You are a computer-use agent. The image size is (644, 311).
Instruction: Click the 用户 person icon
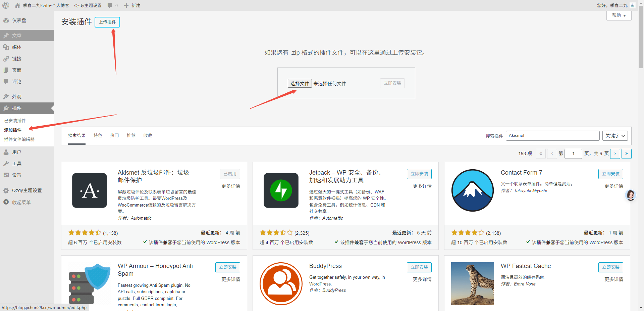[x=6, y=152]
